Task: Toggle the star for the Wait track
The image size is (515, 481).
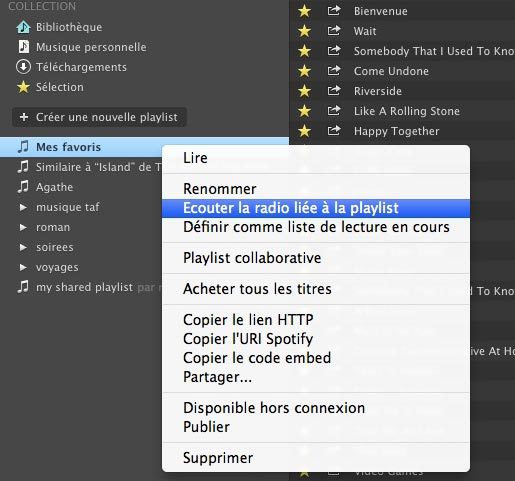Action: pos(304,31)
